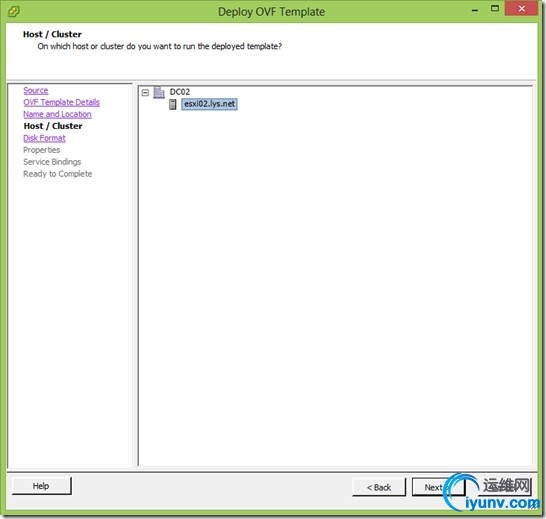Maximize the Deploy OVF Template window

(x=495, y=9)
